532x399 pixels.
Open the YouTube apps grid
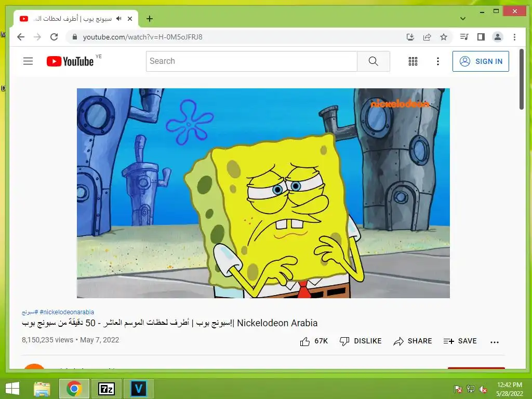coord(413,61)
